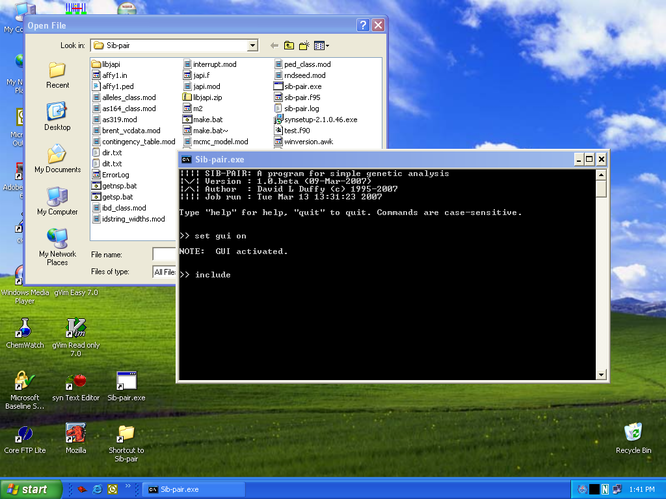Open syn Text Editor shortcut

point(76,387)
